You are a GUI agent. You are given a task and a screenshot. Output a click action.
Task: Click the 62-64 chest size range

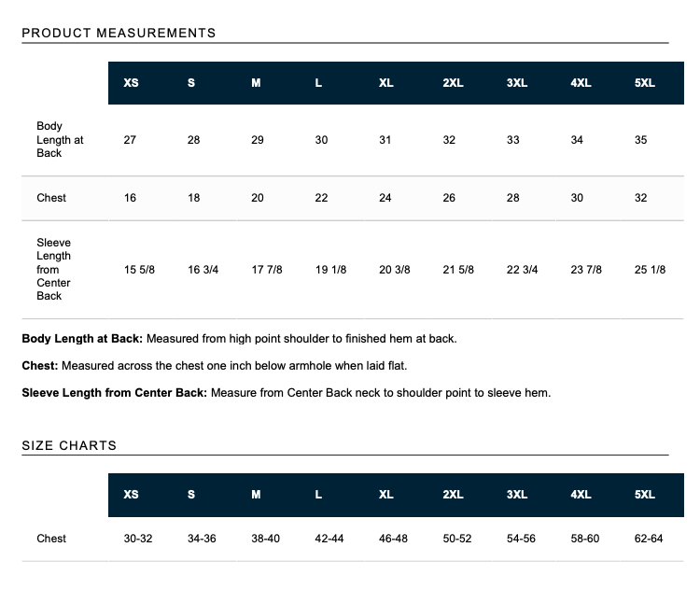pyautogui.click(x=648, y=539)
